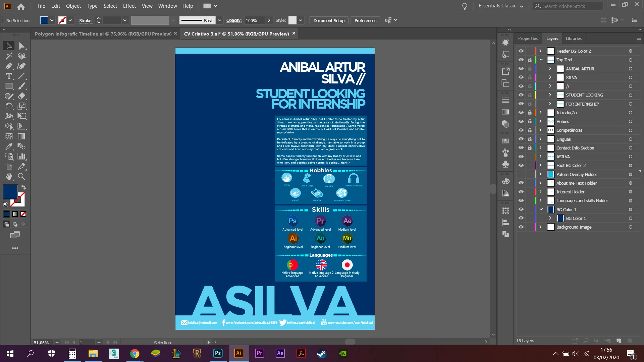Open the Effect menu

[129, 6]
